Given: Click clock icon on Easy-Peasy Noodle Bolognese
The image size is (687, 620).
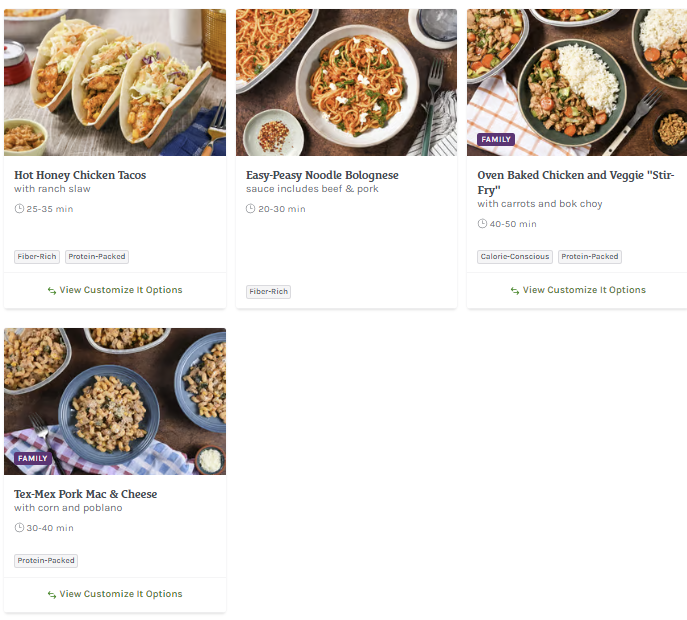Looking at the screenshot, I should [251, 209].
